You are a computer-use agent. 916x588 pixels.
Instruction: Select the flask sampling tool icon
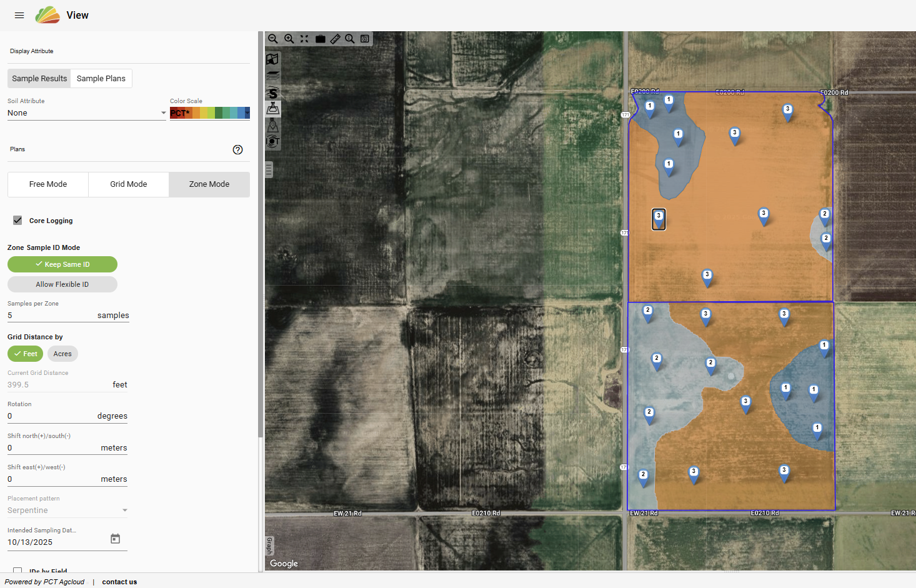[272, 109]
